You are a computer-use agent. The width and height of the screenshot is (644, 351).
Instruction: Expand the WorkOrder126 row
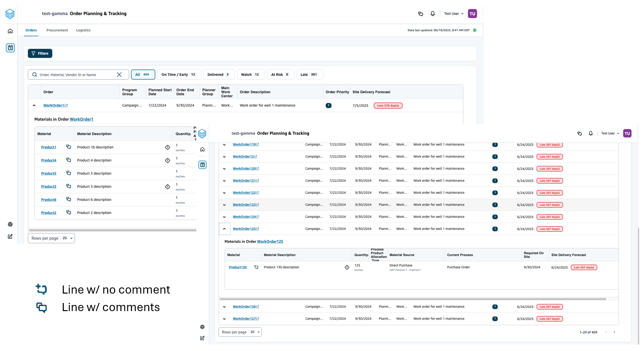pyautogui.click(x=224, y=307)
